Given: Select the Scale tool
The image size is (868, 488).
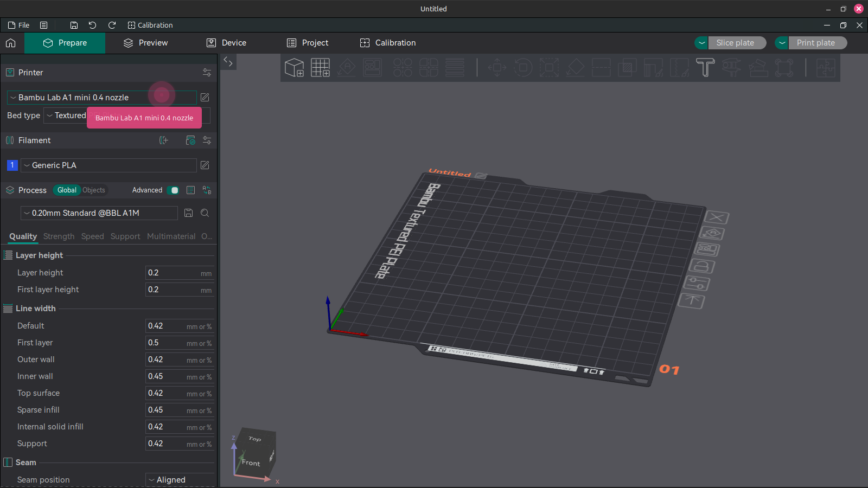Looking at the screenshot, I should (x=549, y=67).
